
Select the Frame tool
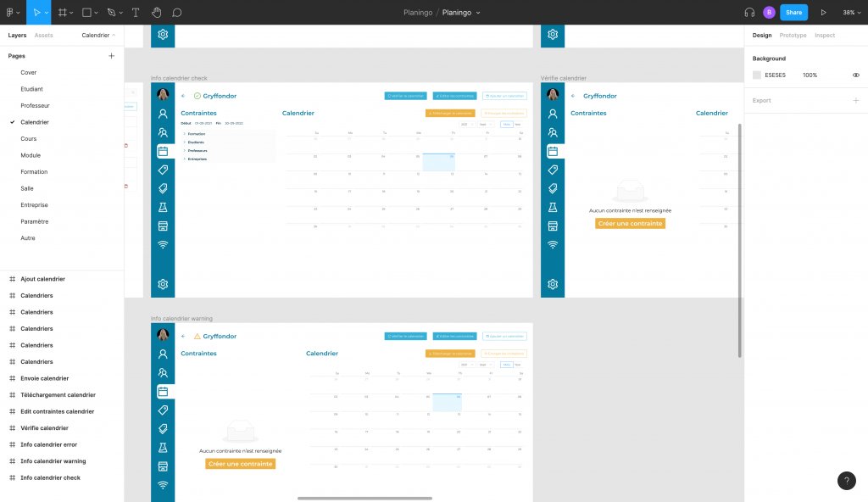tap(62, 13)
